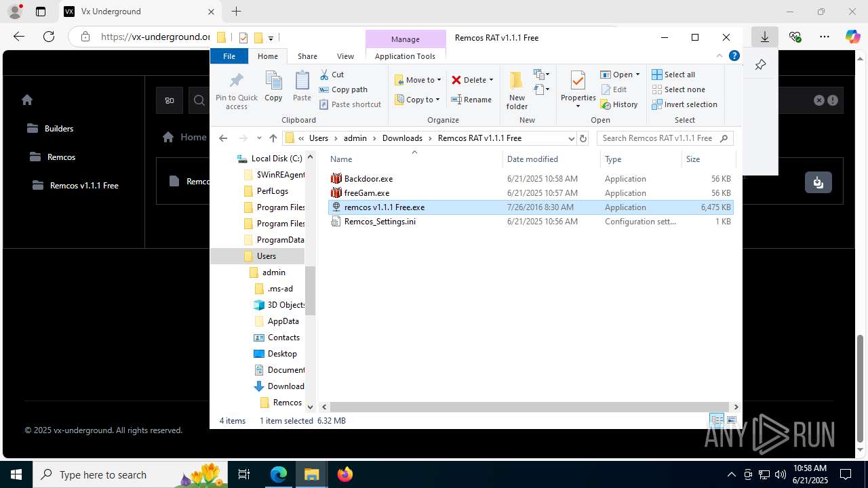Open the File menu tab
Viewport: 868px width, 488px height.
pos(229,56)
